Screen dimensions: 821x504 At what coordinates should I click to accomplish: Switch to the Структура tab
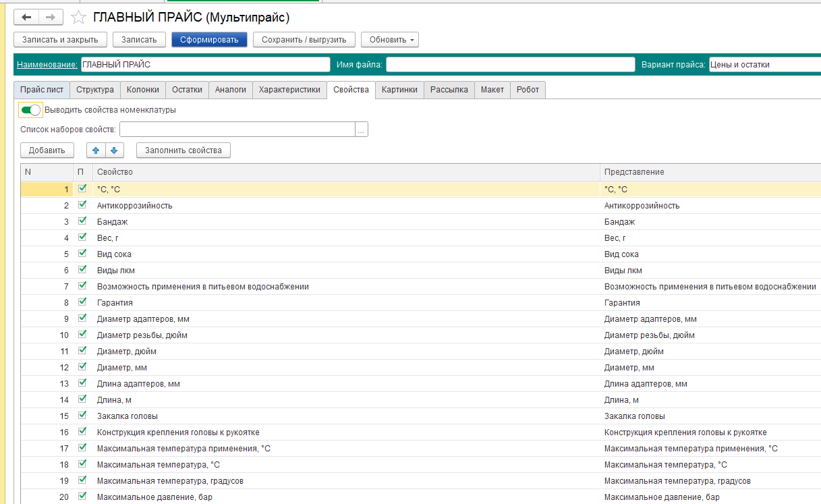(x=95, y=90)
